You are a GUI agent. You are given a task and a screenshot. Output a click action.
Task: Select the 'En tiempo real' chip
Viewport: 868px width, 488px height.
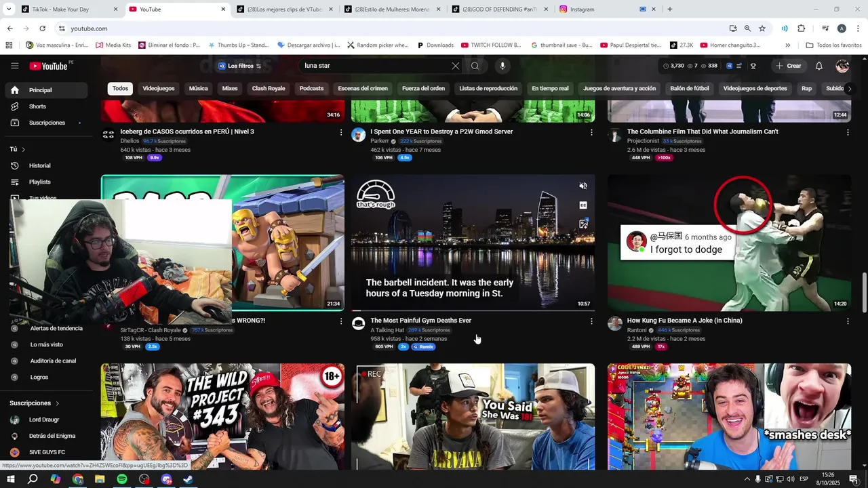pyautogui.click(x=550, y=89)
